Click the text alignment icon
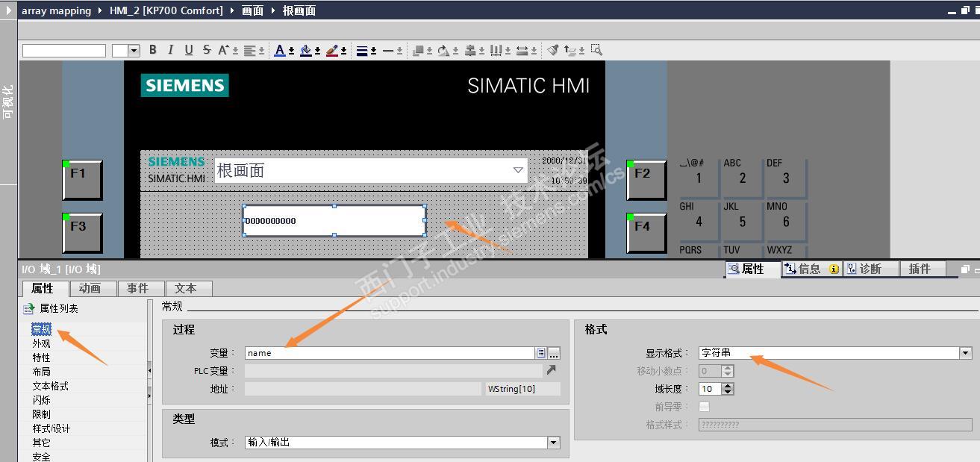Screen dimensions: 980x462 click(x=249, y=50)
